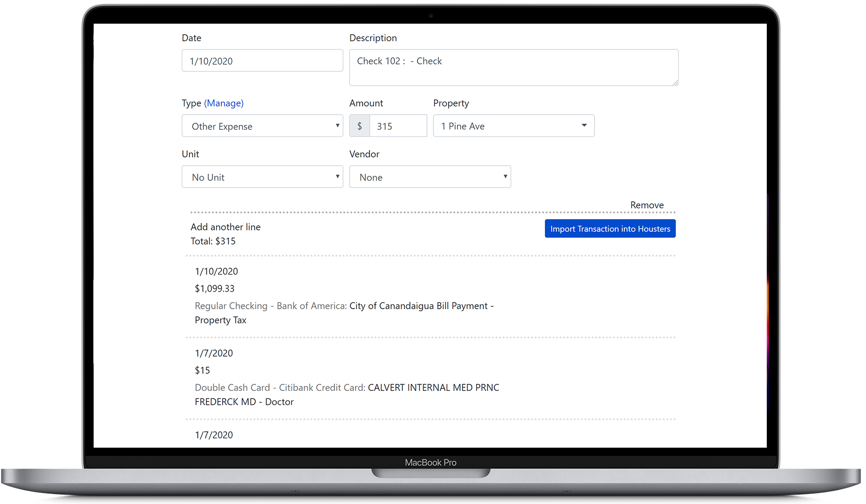Click the Amount field showing 315
This screenshot has height=504, width=866.
pyautogui.click(x=398, y=126)
